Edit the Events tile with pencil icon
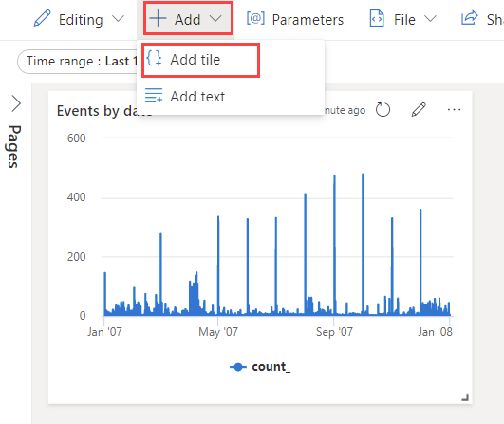The height and width of the screenshot is (424, 504). 419,110
